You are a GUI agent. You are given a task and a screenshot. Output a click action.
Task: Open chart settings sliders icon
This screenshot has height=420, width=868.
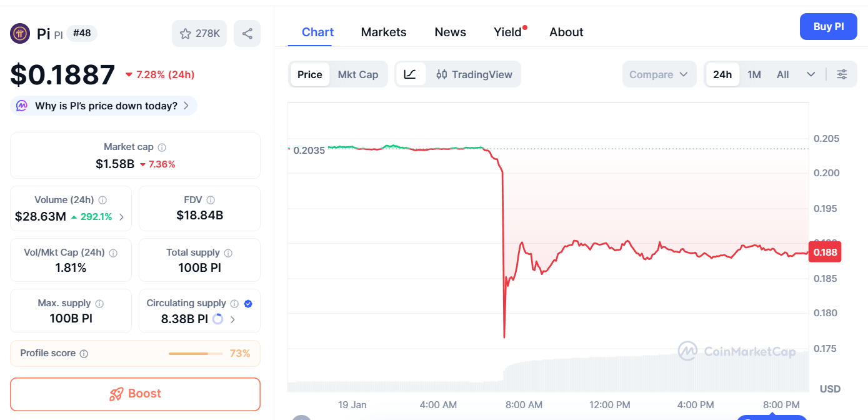[842, 74]
